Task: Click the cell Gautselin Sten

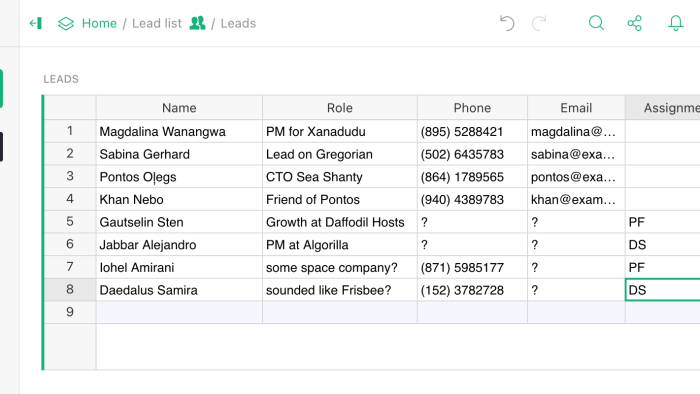Action: click(179, 222)
